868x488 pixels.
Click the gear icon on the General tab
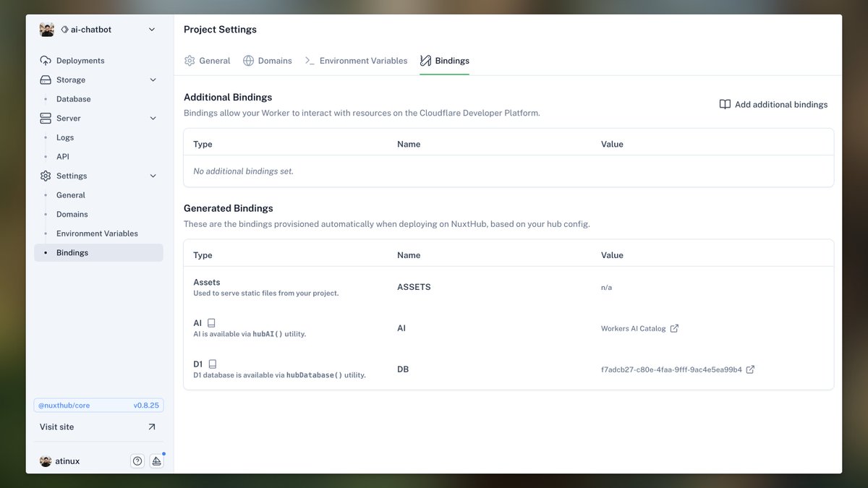(x=190, y=61)
